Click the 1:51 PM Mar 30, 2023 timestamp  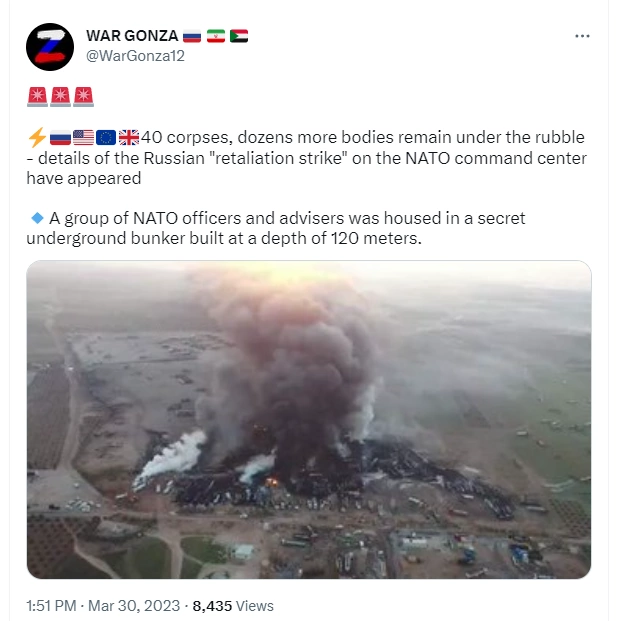[103, 606]
